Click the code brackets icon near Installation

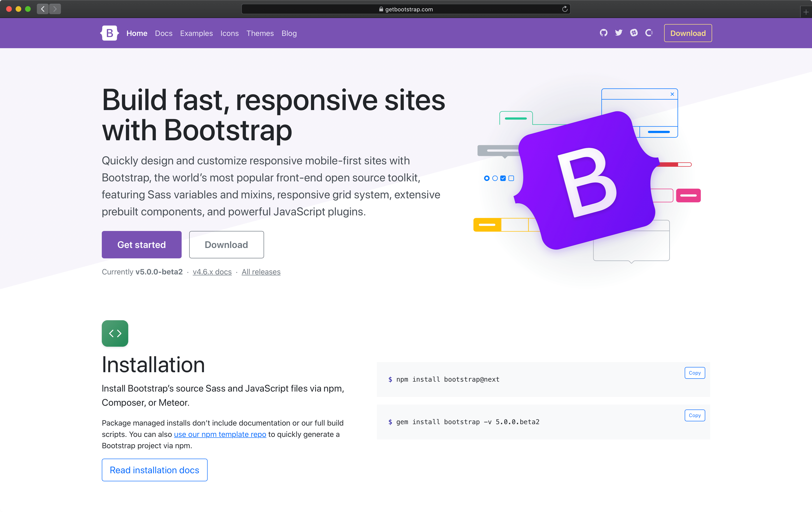[115, 333]
